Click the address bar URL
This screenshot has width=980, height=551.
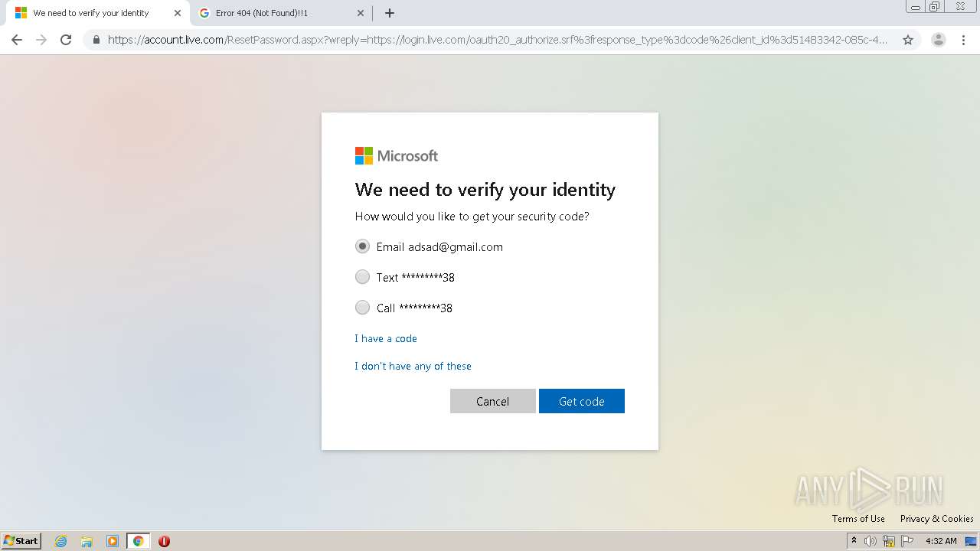(498, 40)
